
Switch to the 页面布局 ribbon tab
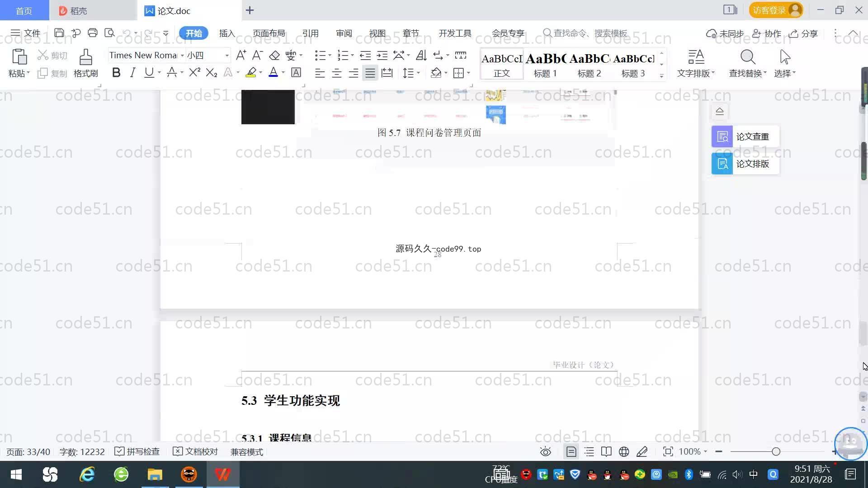(x=269, y=33)
